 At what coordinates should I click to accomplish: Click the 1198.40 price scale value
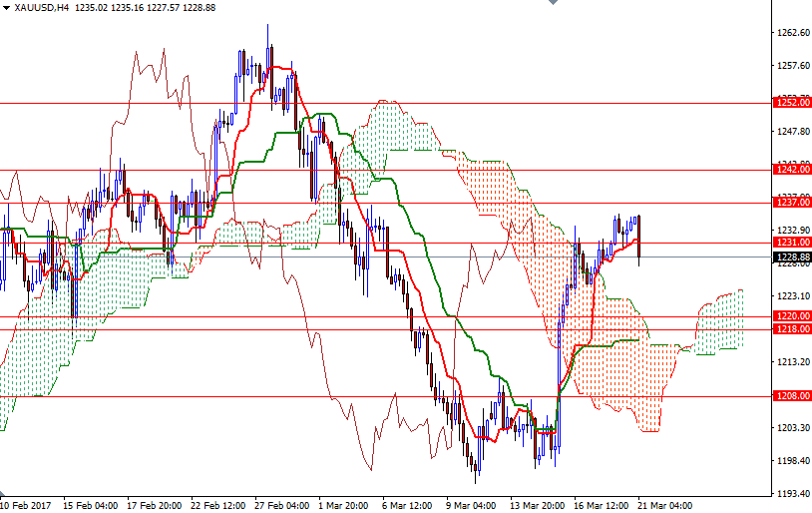(x=793, y=461)
